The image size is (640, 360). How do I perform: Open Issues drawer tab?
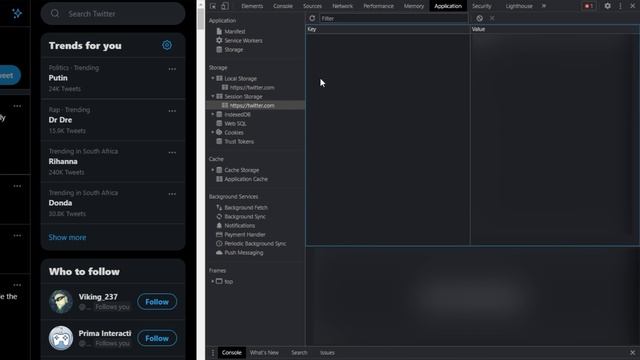click(327, 353)
